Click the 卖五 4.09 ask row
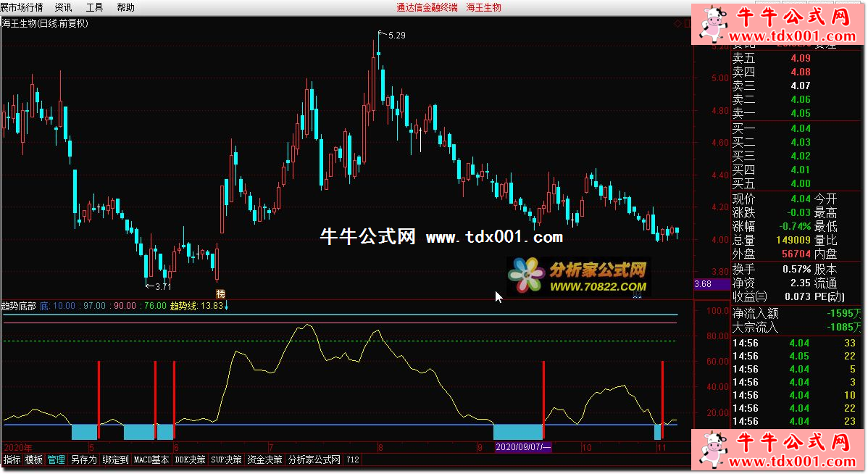The image size is (868, 474). 771,58
